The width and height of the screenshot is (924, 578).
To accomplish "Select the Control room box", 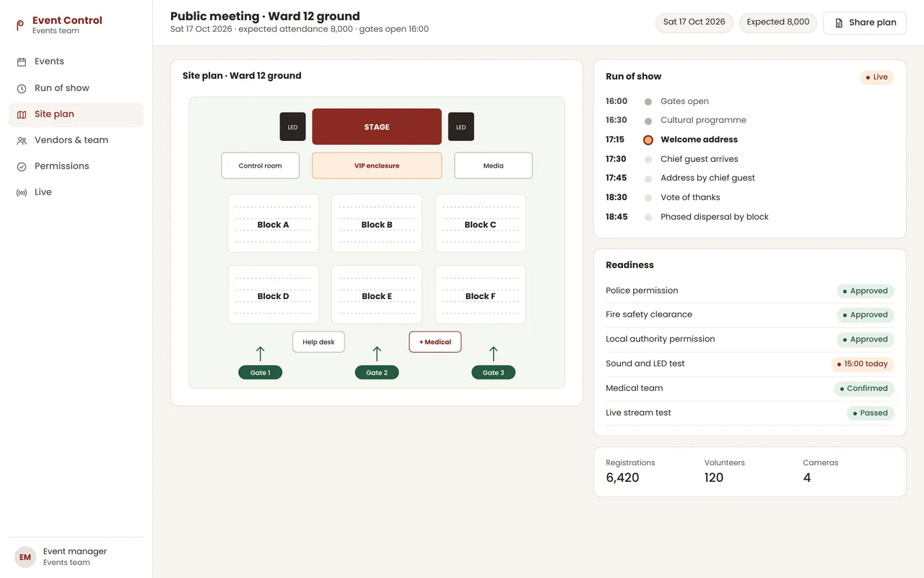I will point(261,165).
